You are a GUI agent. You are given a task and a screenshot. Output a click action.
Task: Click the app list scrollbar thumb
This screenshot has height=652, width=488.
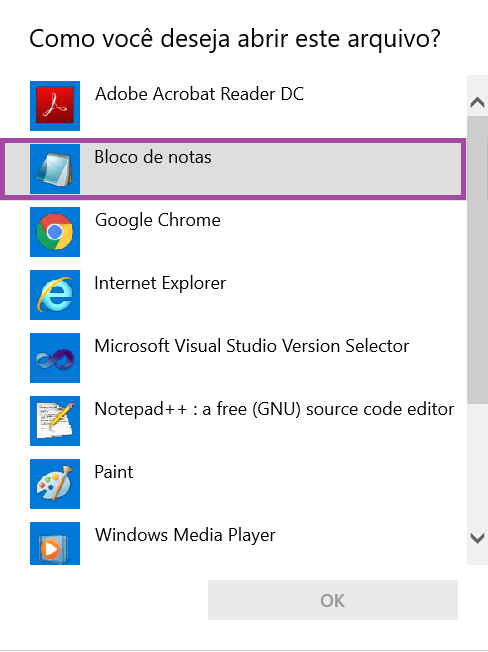pyautogui.click(x=477, y=260)
